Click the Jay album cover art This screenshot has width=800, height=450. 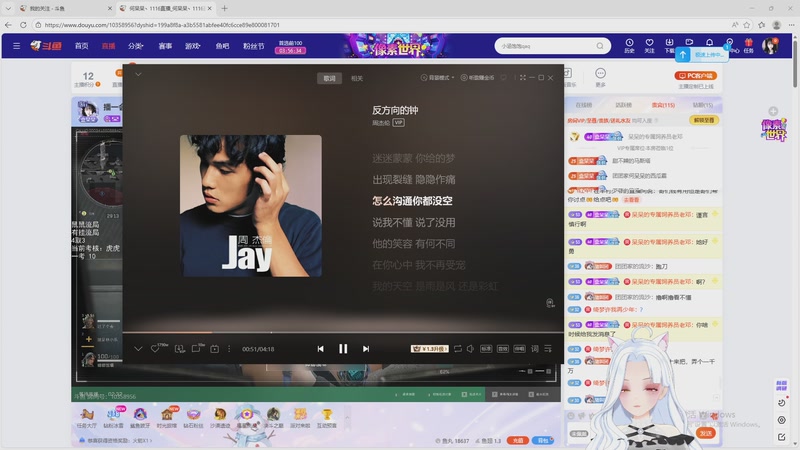coord(251,206)
